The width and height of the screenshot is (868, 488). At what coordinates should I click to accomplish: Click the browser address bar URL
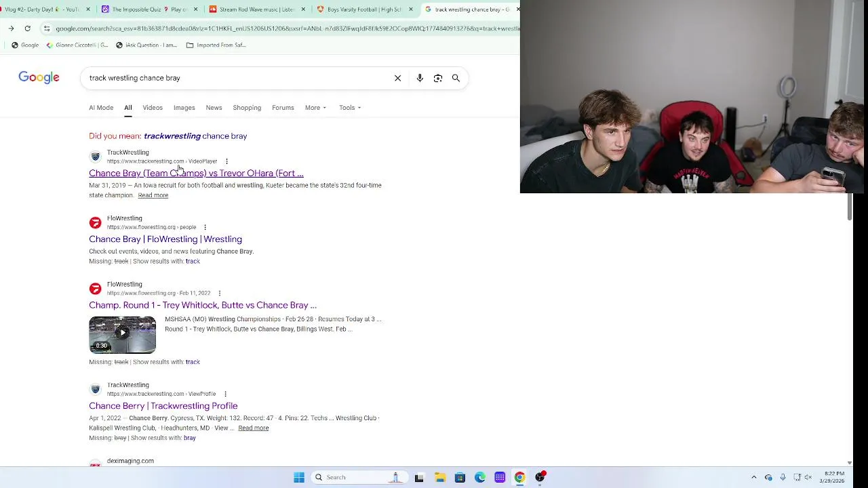point(287,28)
